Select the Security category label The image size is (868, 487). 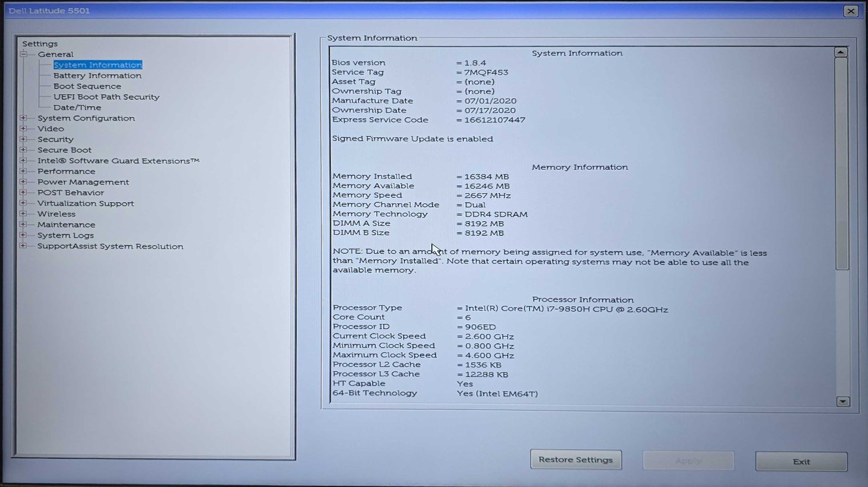[55, 139]
